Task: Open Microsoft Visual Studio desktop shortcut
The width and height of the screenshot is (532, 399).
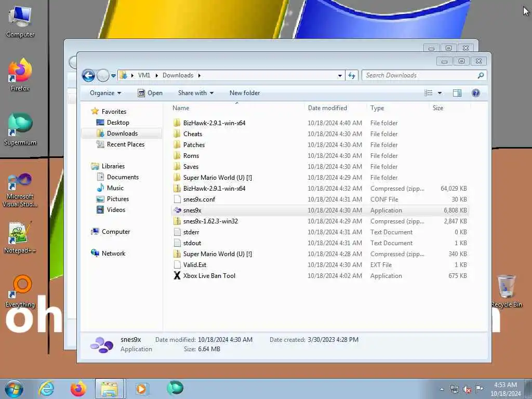Action: pos(20,189)
